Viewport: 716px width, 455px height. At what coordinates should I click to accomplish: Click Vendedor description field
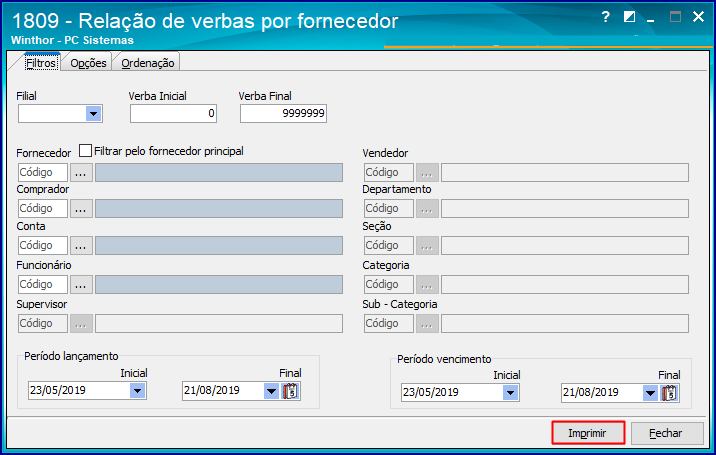click(565, 173)
